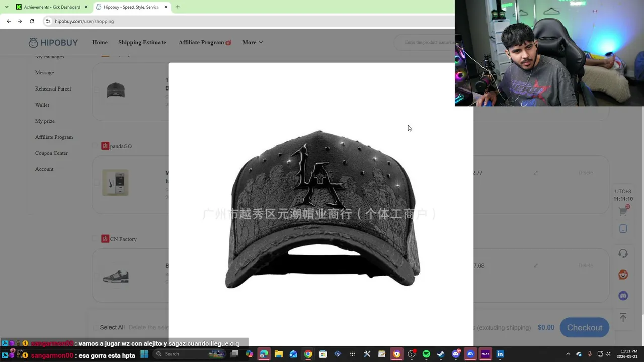Open Spotify from taskbar

click(x=426, y=354)
